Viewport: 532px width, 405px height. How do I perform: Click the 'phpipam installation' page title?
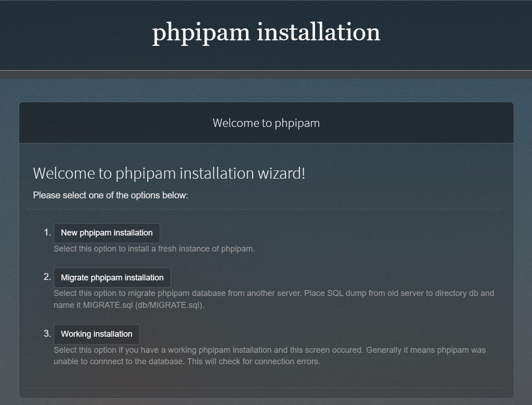point(266,33)
